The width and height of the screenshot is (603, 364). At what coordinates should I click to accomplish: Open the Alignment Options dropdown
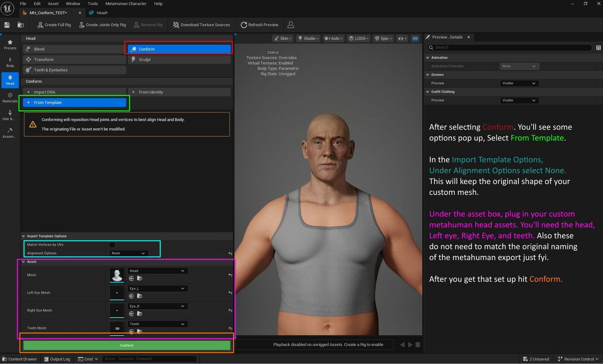[128, 253]
